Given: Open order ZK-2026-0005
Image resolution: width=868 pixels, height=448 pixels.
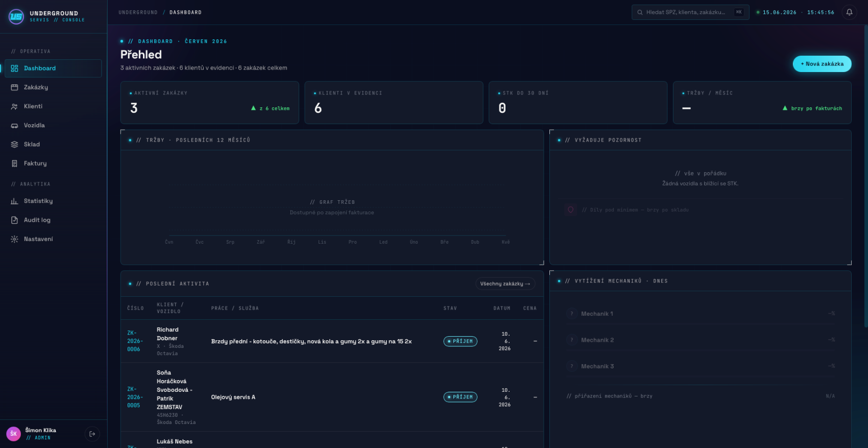Looking at the screenshot, I should point(135,397).
